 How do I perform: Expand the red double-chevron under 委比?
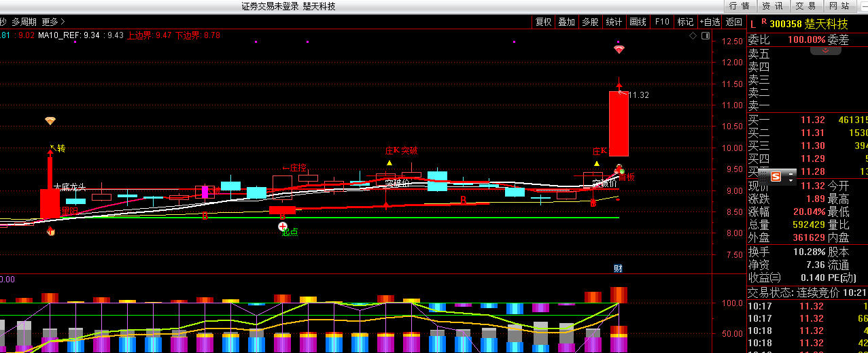point(825,50)
